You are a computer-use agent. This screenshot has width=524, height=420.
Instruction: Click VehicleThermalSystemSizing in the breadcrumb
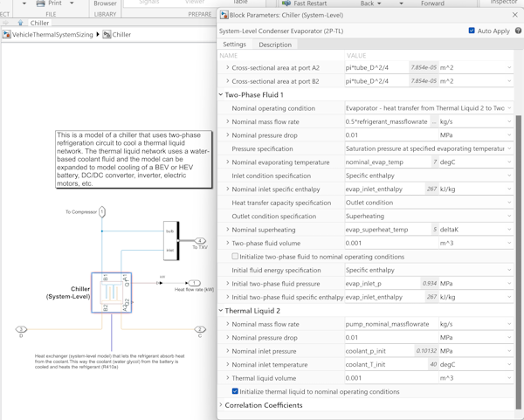(x=52, y=34)
